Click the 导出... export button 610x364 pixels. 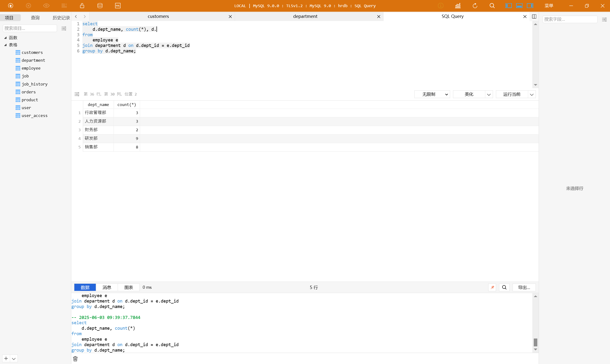point(524,287)
